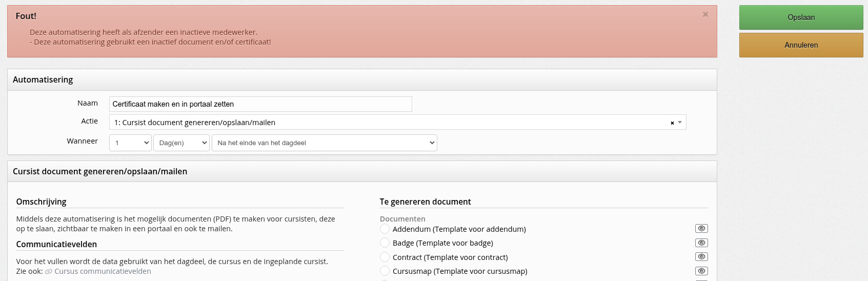
Task: Select the Badge document radio button
Action: click(x=385, y=243)
